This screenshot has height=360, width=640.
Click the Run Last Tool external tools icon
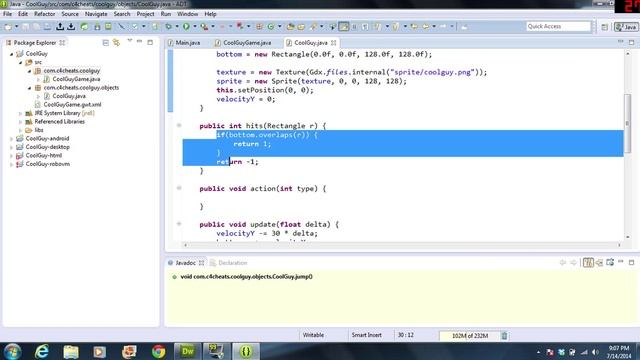click(x=204, y=27)
